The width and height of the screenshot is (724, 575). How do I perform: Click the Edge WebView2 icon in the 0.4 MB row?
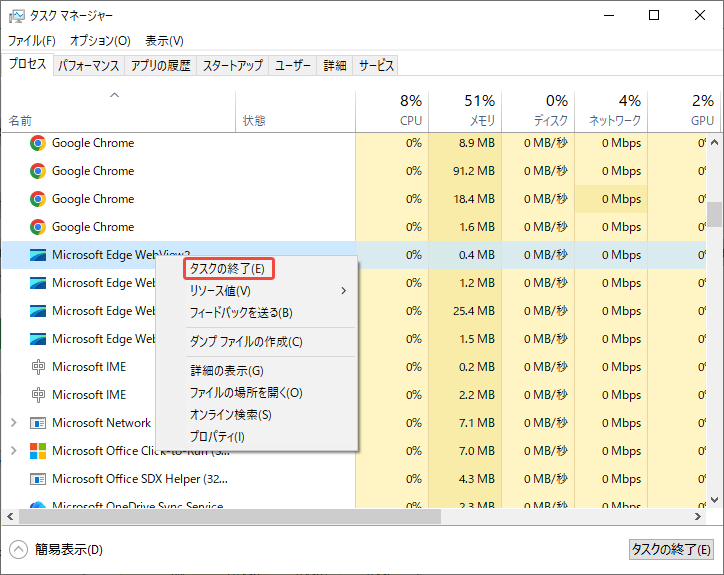click(x=38, y=255)
